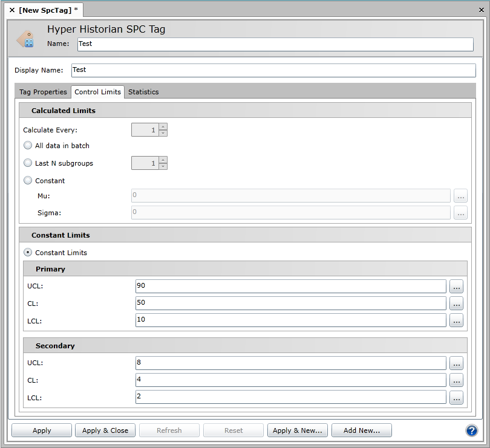Decrease the Last N subgroups spinner value
The image size is (490, 448).
pos(163,166)
